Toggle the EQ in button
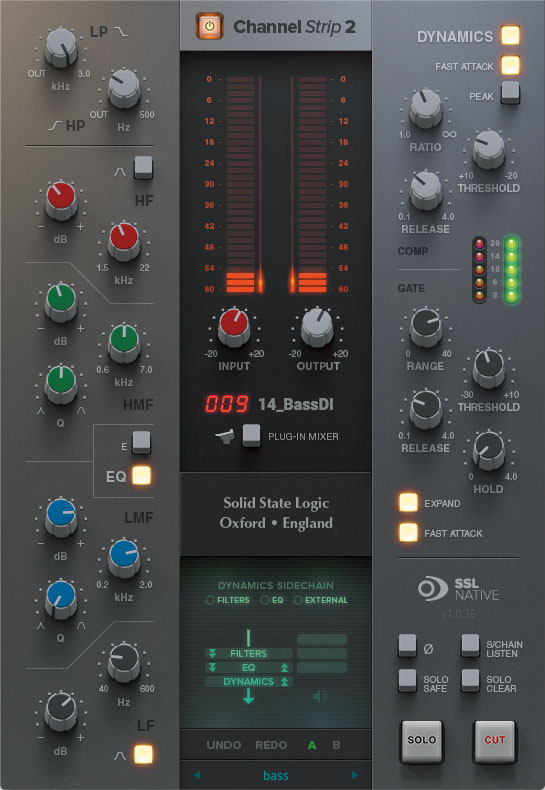Screen dimensions: 545x790 (x=142, y=475)
